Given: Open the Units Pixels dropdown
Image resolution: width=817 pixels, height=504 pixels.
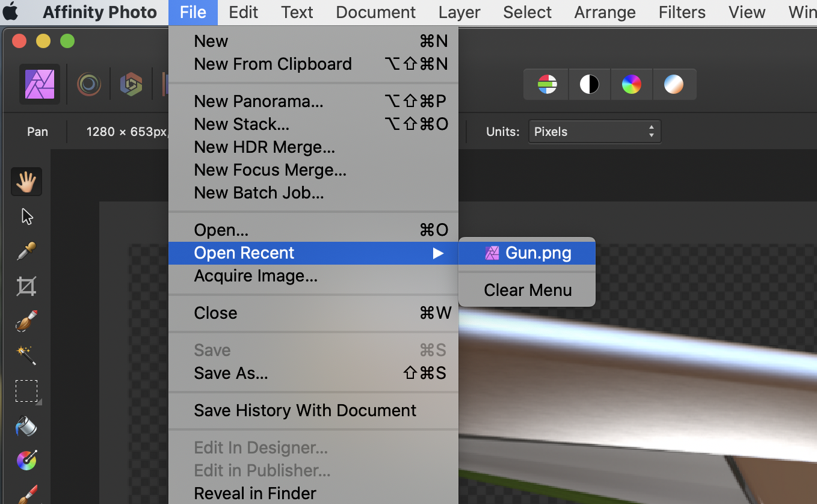Looking at the screenshot, I should 594,132.
